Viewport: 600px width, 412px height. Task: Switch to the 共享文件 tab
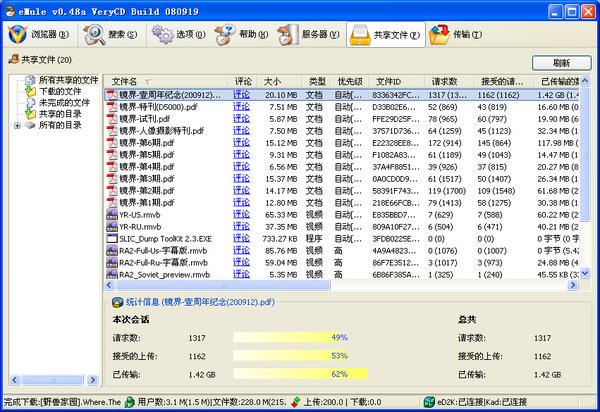click(x=385, y=36)
